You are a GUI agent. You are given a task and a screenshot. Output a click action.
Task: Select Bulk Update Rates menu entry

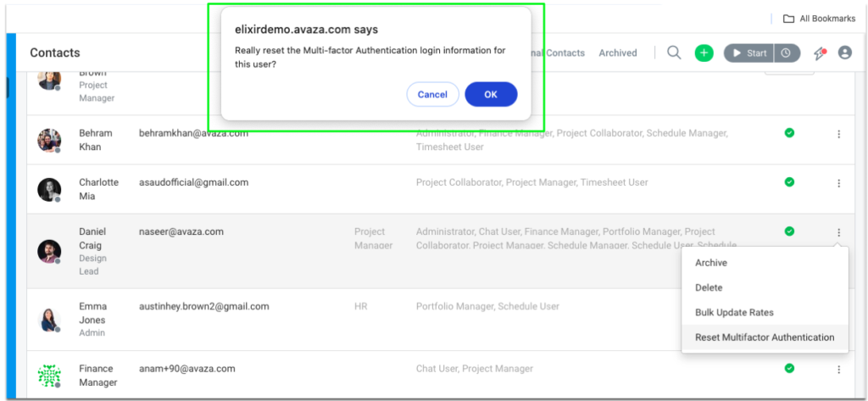click(x=734, y=313)
